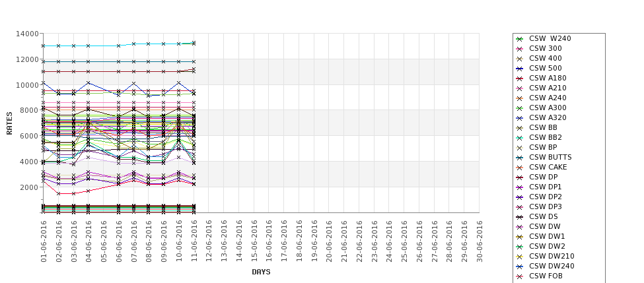The image size is (644, 283).
Task: Click the CSW 400 legend marker
Action: click(x=520, y=59)
